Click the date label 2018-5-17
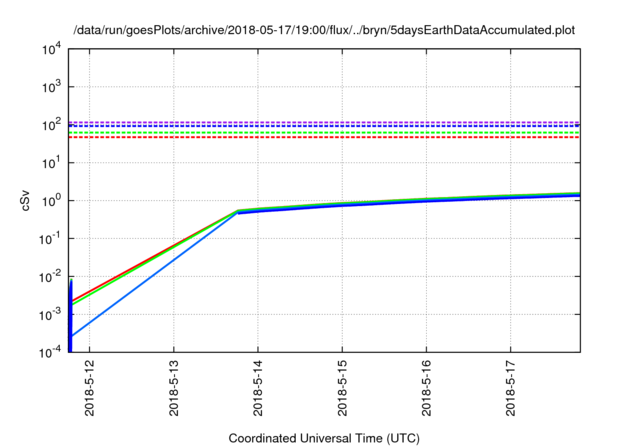The image size is (640, 448). pos(511,388)
